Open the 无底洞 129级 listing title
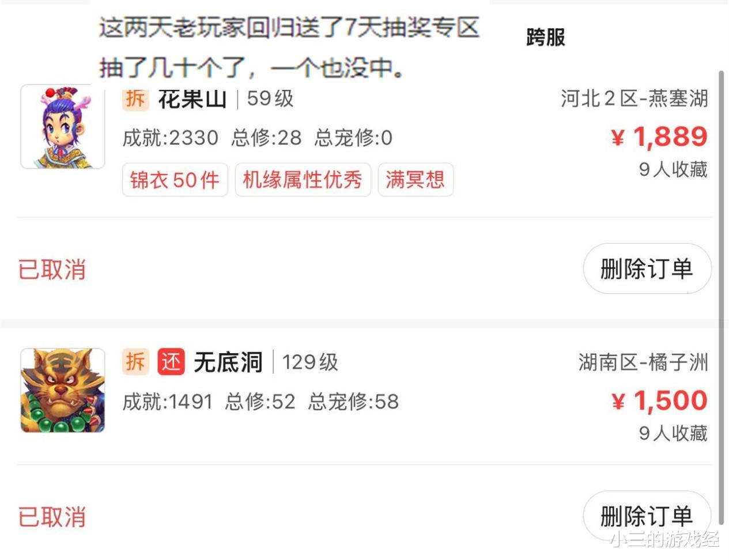This screenshot has width=729, height=560. 266,362
